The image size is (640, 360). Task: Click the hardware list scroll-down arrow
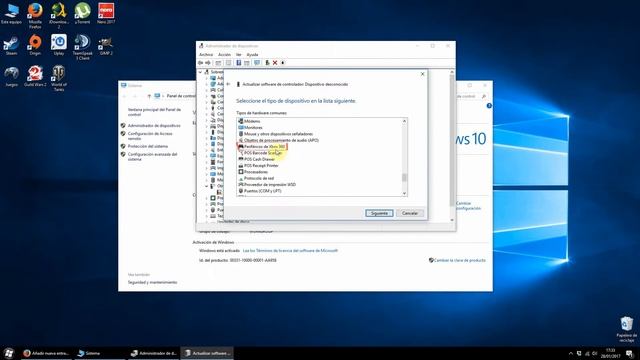pyautogui.click(x=404, y=193)
